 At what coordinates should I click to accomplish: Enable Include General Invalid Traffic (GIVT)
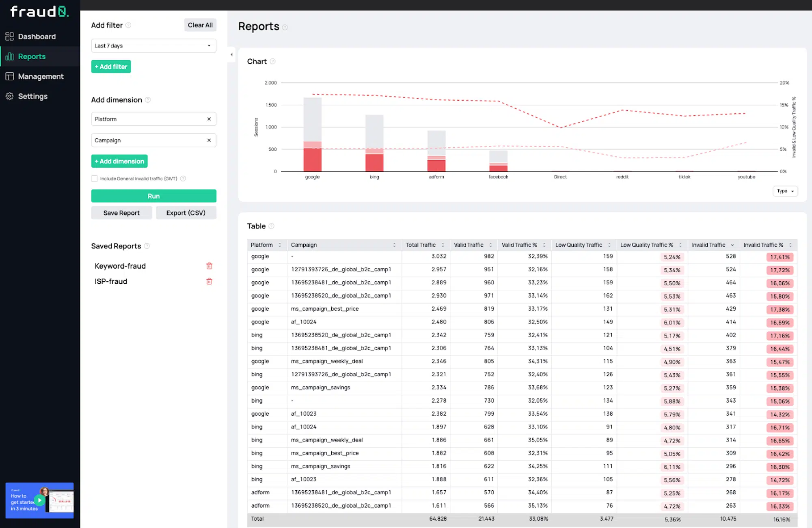click(x=94, y=178)
